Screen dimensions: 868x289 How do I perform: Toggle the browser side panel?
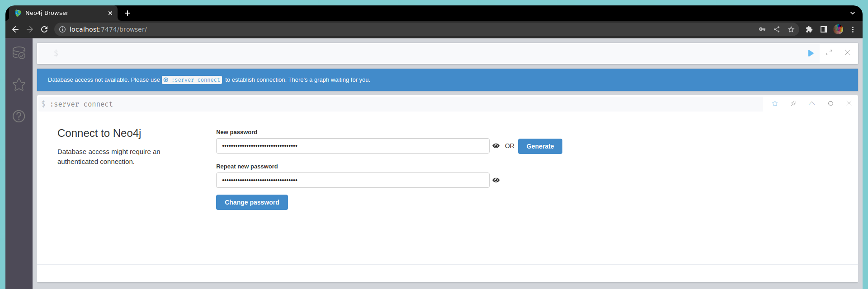[824, 29]
